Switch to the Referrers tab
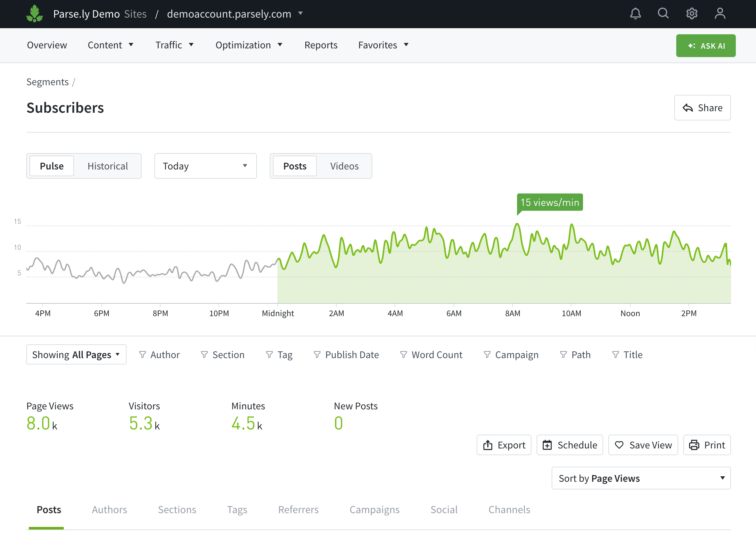This screenshot has height=533, width=756. click(298, 510)
